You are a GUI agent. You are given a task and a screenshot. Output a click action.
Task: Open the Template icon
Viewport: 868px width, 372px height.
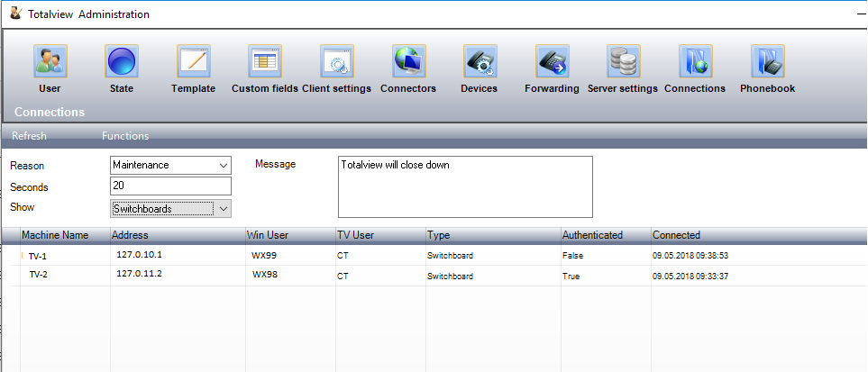click(194, 61)
